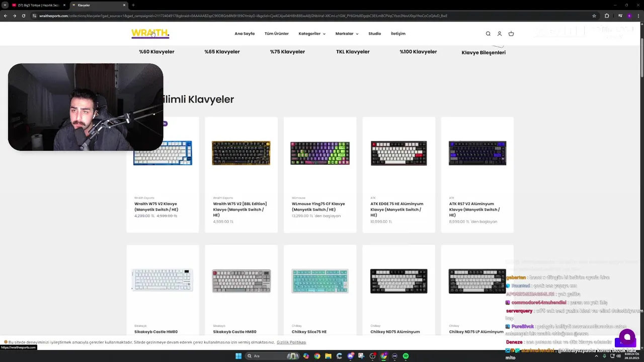Click Chilkey Slice75 HE keyboard image
This screenshot has width=644, height=362.
320,281
